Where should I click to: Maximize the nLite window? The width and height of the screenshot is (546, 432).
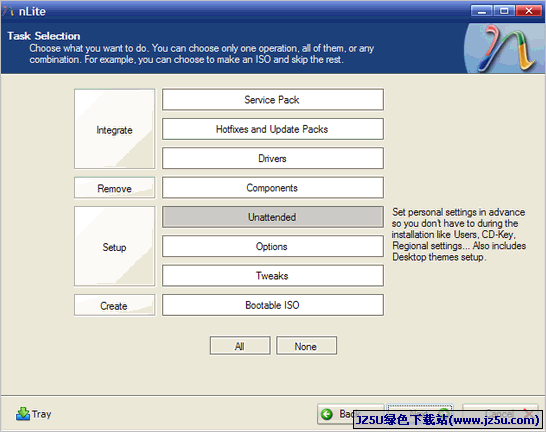tap(504, 11)
